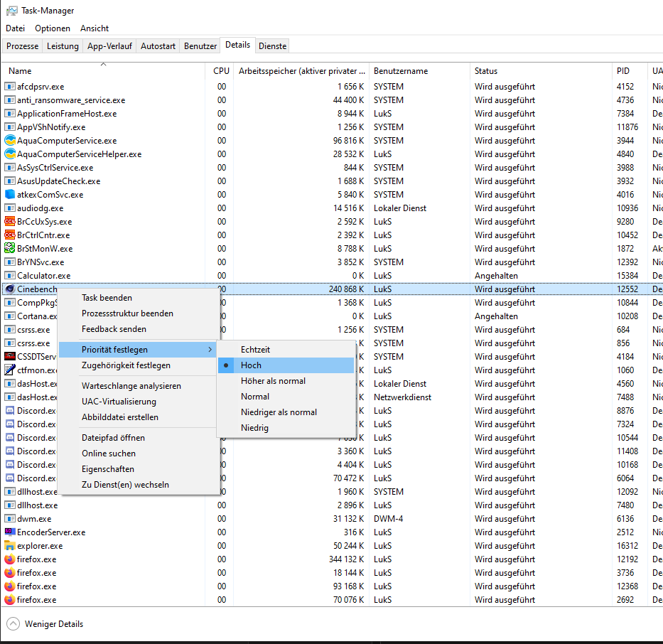Open the Optionen menu
The height and width of the screenshot is (644, 663).
pyautogui.click(x=53, y=28)
